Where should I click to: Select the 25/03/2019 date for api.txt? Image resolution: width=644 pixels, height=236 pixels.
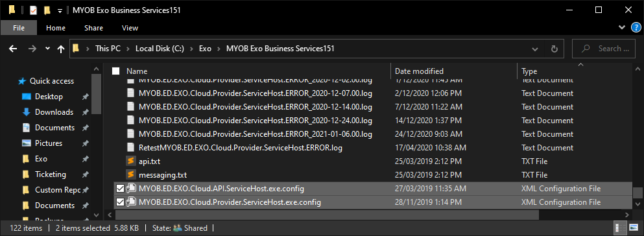click(429, 161)
